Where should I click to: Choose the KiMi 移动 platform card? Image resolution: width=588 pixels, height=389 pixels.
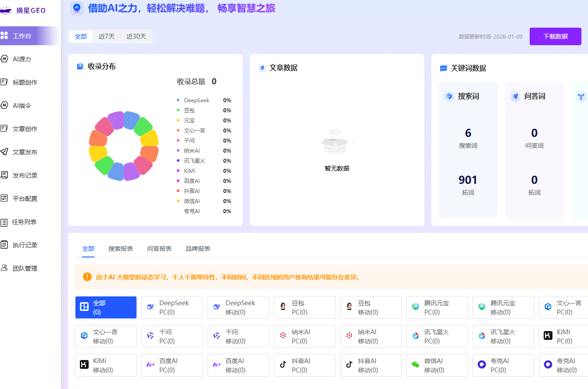pos(106,365)
